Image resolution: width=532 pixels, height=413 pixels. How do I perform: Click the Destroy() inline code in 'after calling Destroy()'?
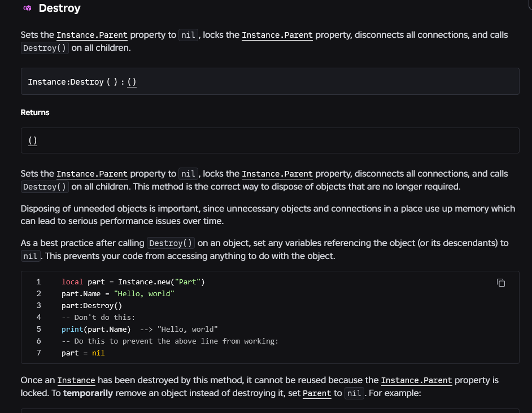click(x=171, y=243)
